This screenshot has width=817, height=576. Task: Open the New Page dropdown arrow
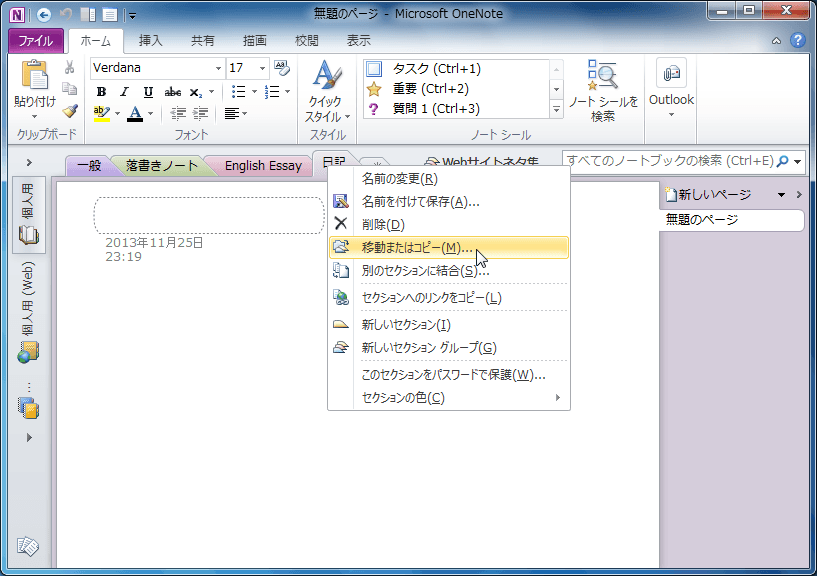781,195
